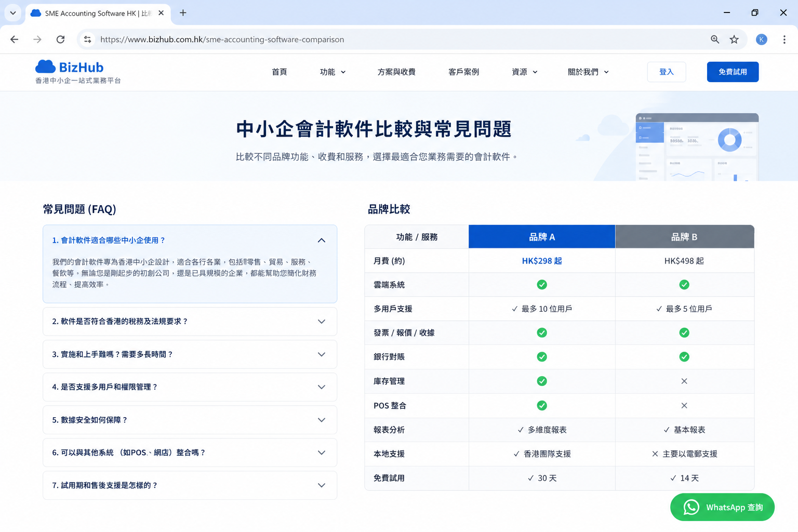Go forward in browser history
The width and height of the screenshot is (798, 532).
[x=37, y=39]
